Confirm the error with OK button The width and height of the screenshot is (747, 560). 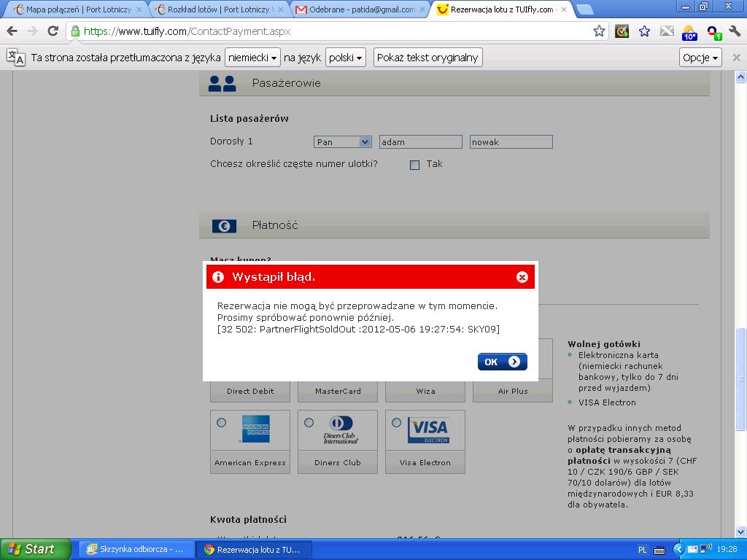[502, 362]
